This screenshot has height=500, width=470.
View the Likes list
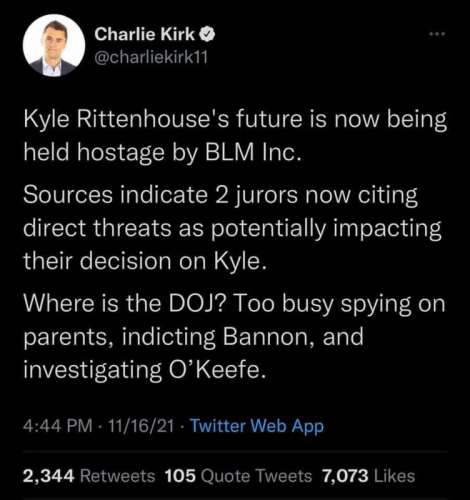395,476
